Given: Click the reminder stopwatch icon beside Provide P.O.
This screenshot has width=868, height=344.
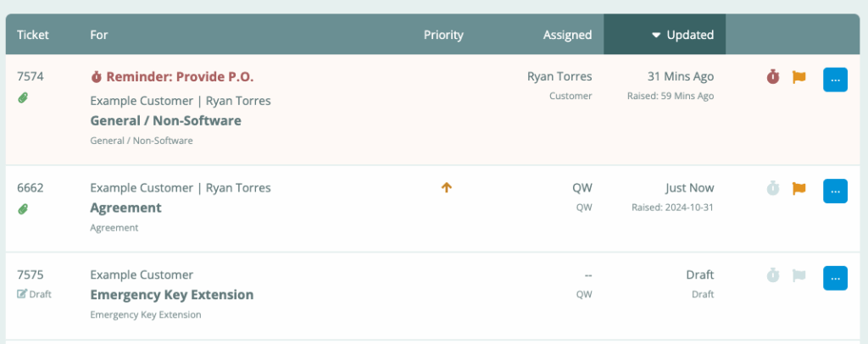Looking at the screenshot, I should pyautogui.click(x=96, y=77).
